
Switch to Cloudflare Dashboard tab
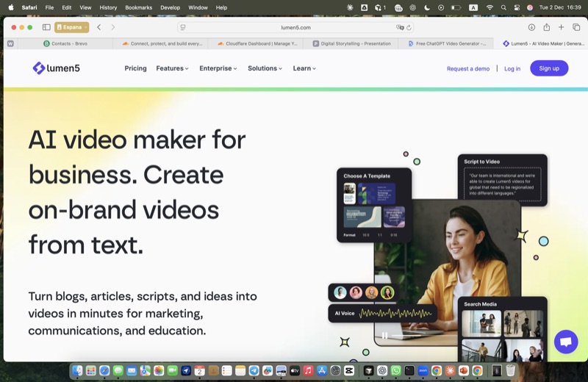[x=257, y=43]
